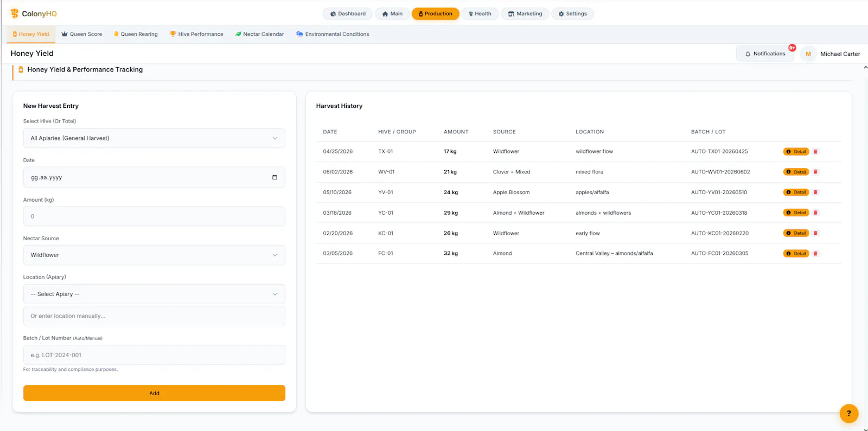Image resolution: width=868 pixels, height=431 pixels.
Task: Go to the Dashboard menu
Action: [348, 14]
